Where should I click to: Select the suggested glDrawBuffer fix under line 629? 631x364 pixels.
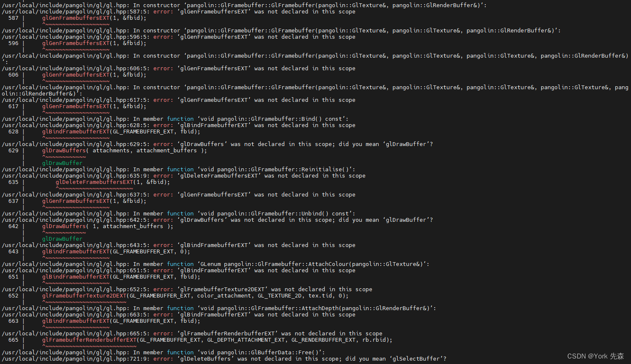coord(62,163)
